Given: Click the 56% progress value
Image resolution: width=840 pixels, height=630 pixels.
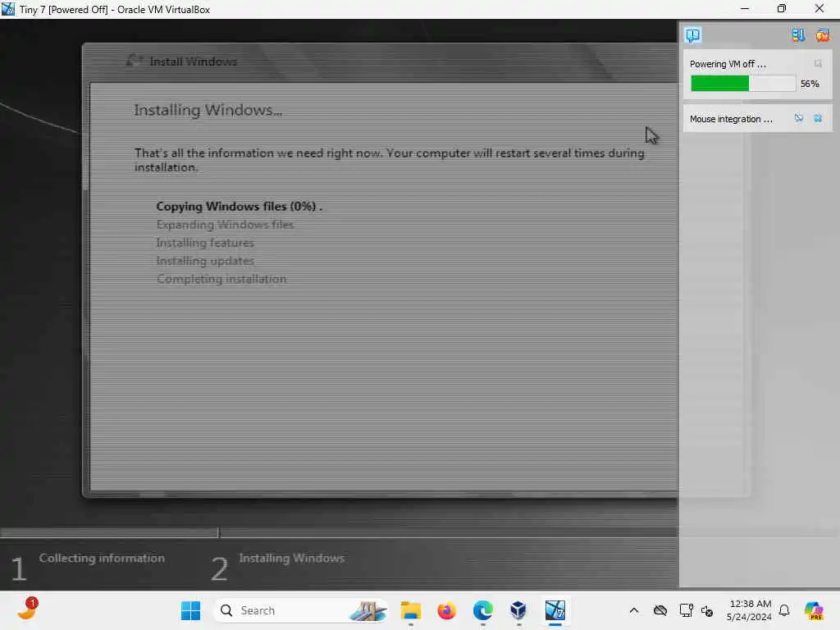Looking at the screenshot, I should click(810, 84).
